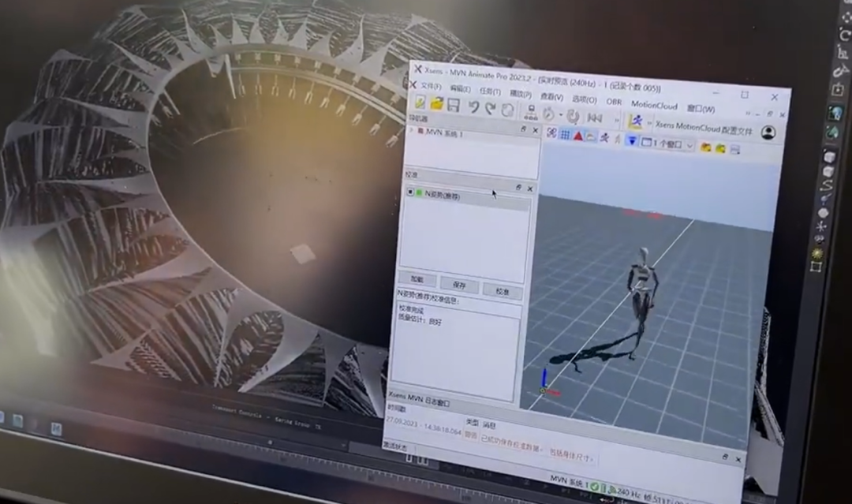Click the revert icon right of Redo
Image resolution: width=852 pixels, height=504 pixels.
click(507, 110)
